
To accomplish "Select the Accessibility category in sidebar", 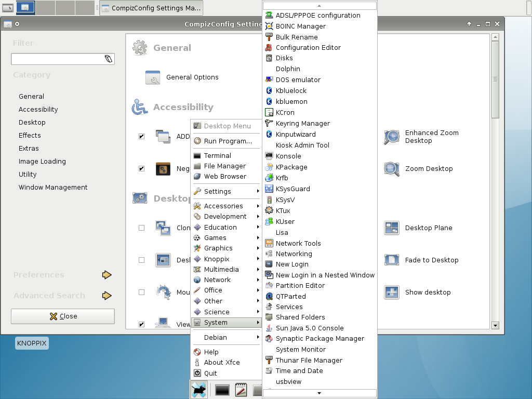I will [x=38, y=109].
